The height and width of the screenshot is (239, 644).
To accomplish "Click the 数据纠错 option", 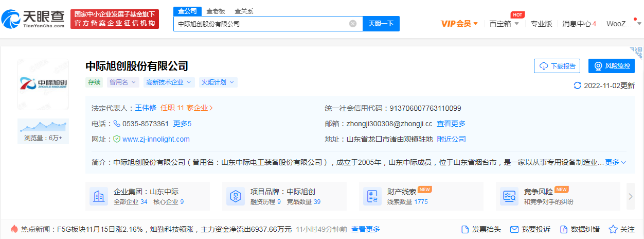I will 580,229.
